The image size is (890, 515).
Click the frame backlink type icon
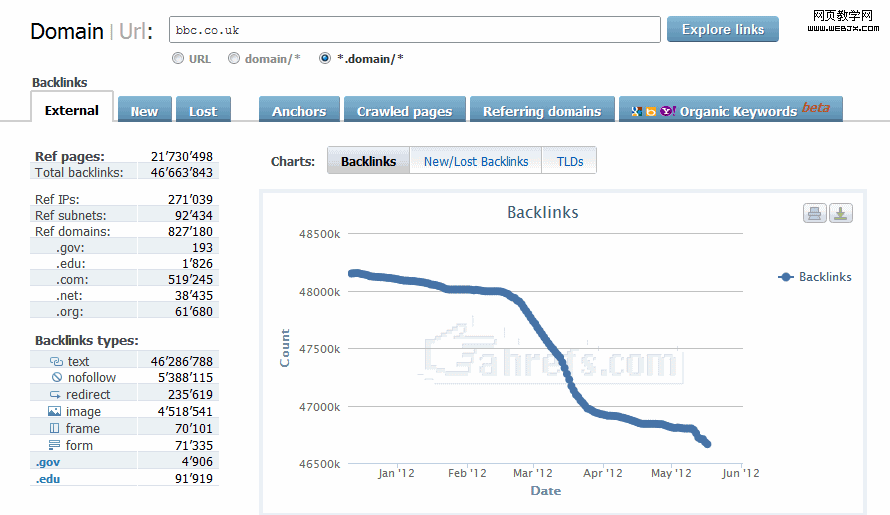tap(55, 428)
